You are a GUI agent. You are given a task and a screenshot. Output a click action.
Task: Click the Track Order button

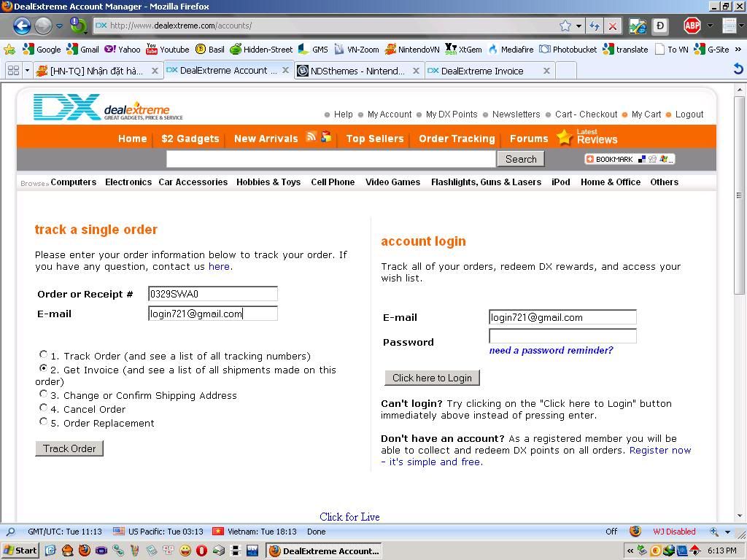coord(69,448)
